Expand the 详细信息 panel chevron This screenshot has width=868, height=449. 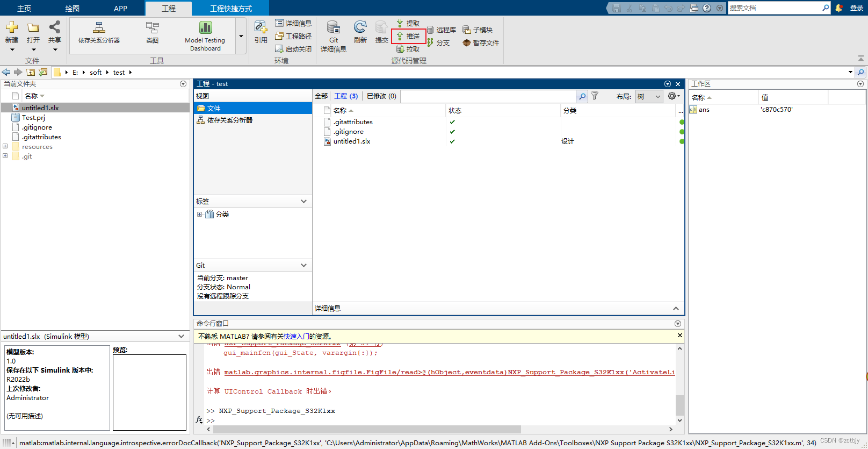pyautogui.click(x=676, y=308)
